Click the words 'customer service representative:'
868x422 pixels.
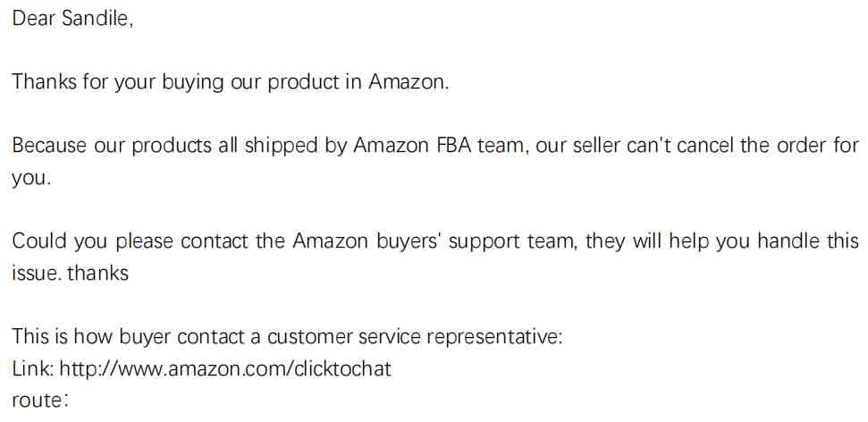point(415,336)
